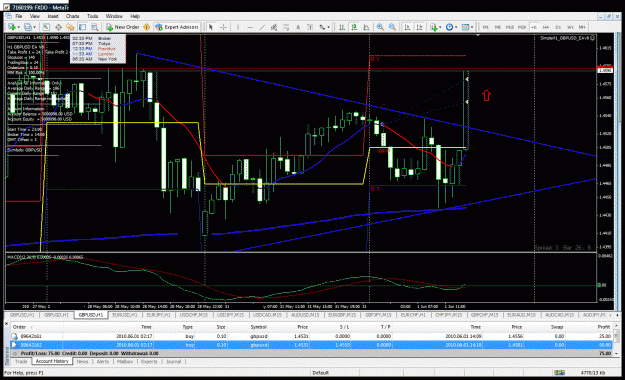Image resolution: width=625 pixels, height=380 pixels.
Task: Toggle the Terminal window icon
Action: tap(83, 27)
